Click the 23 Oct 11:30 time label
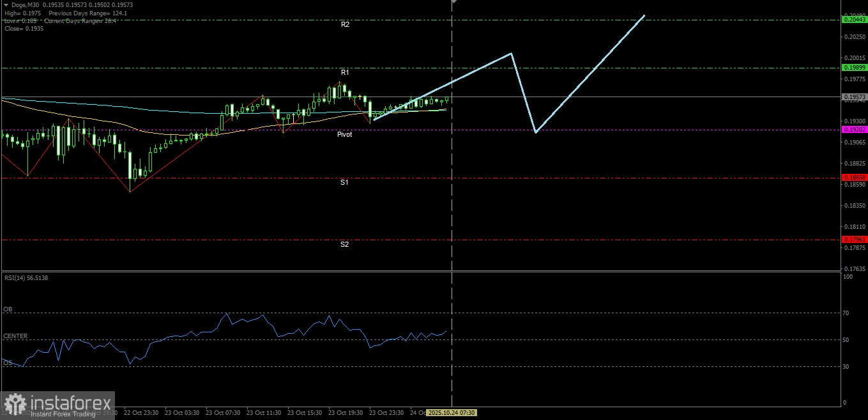The image size is (868, 420). tap(264, 413)
